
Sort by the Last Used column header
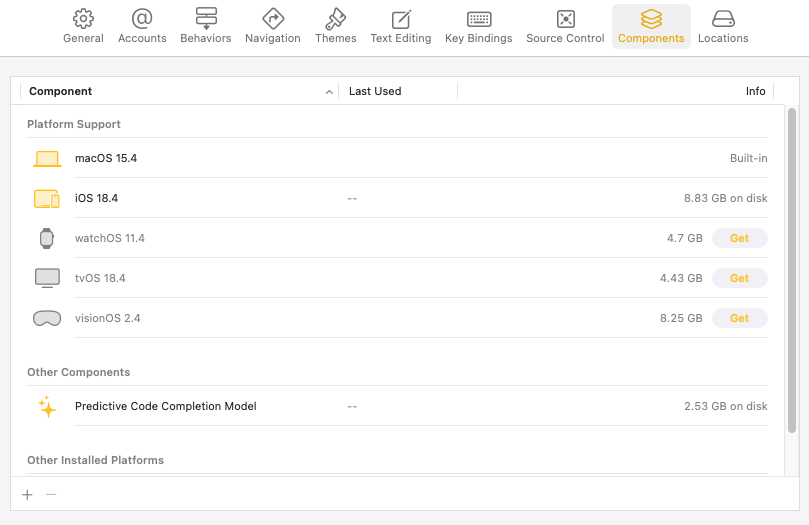[375, 91]
